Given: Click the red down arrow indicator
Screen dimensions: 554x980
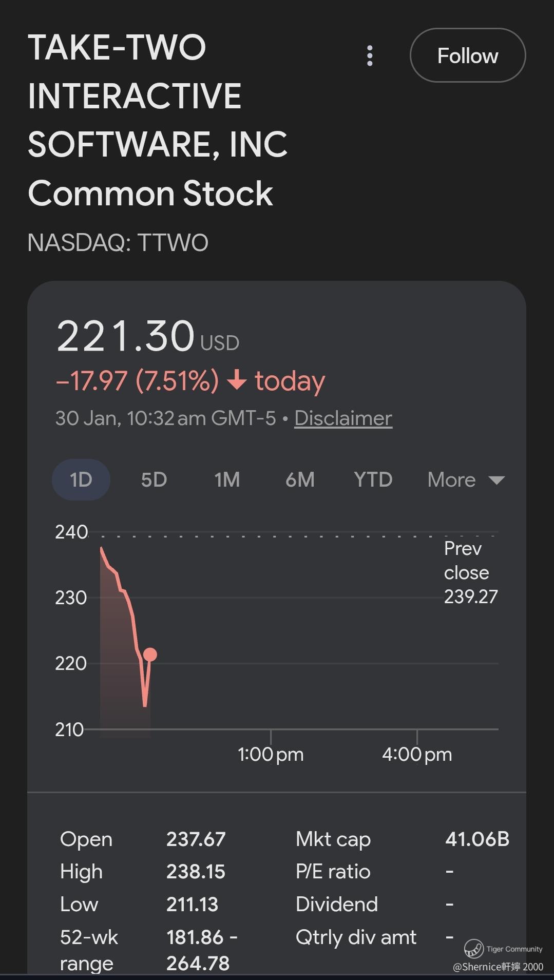Looking at the screenshot, I should 237,381.
